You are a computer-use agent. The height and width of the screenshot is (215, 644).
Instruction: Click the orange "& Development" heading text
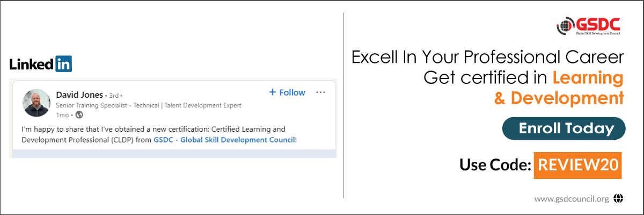pyautogui.click(x=559, y=98)
